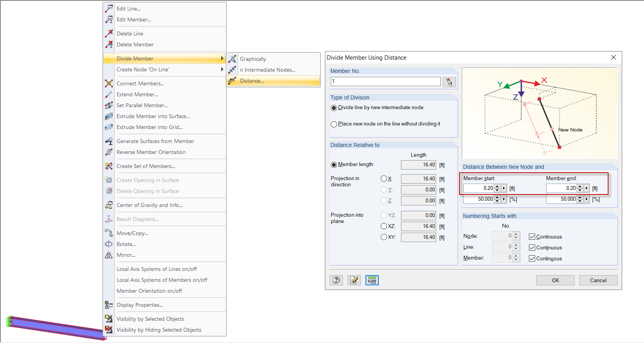Click the Connect Members icon
Viewport: 644px width, 343px height.
109,83
